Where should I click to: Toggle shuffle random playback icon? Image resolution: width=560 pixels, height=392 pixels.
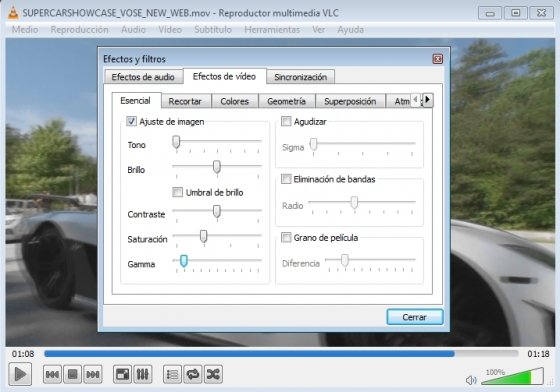tap(213, 374)
